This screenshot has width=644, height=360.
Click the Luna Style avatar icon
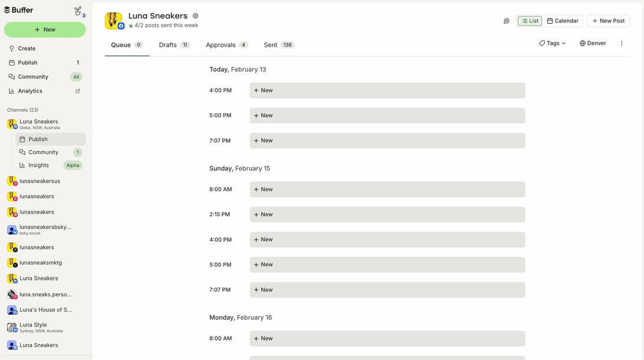[x=12, y=327]
